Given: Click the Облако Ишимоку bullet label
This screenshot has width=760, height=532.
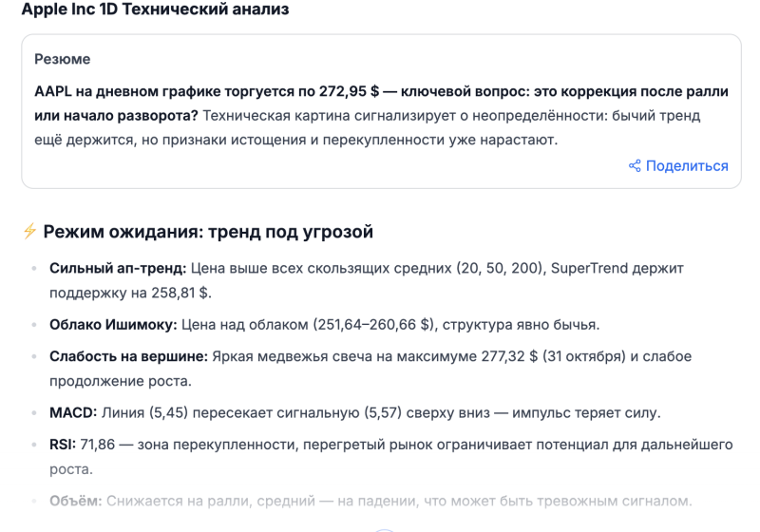Looking at the screenshot, I should pyautogui.click(x=113, y=325).
